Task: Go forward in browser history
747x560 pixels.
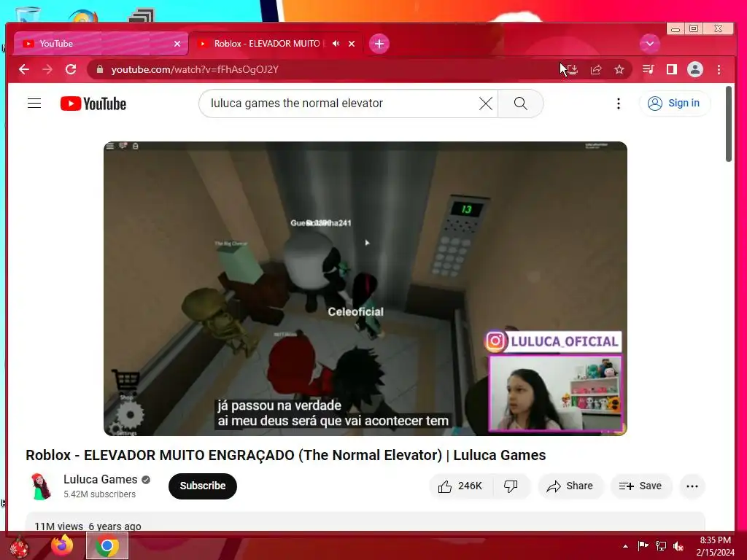Action: coord(47,69)
